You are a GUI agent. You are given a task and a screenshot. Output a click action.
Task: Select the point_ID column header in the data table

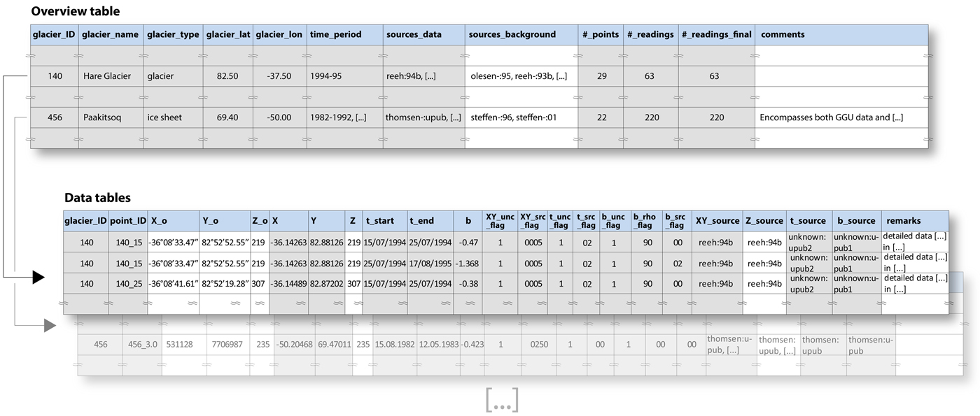tap(128, 220)
